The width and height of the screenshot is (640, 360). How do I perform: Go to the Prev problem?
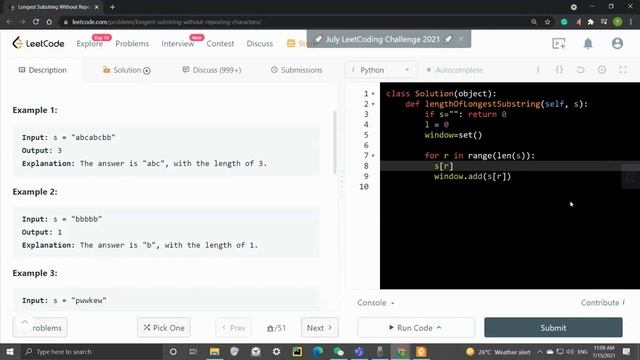click(x=233, y=327)
